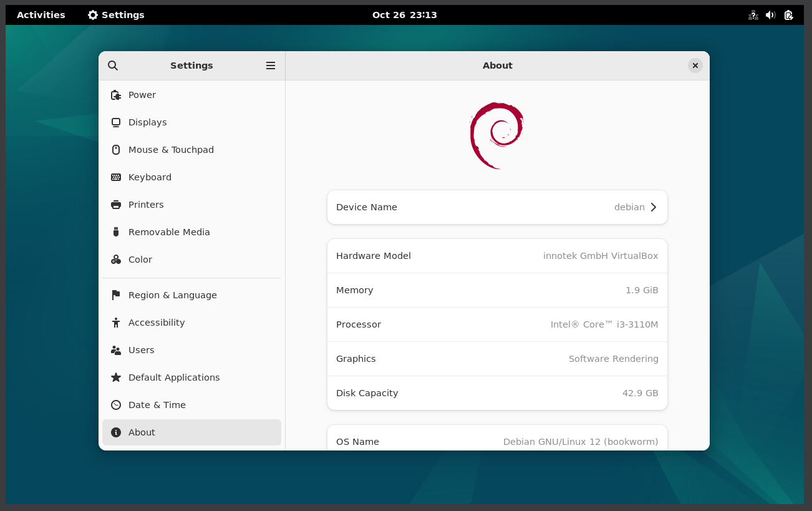The height and width of the screenshot is (511, 812).
Task: Open Removable Media via its drive icon
Action: [x=115, y=232]
